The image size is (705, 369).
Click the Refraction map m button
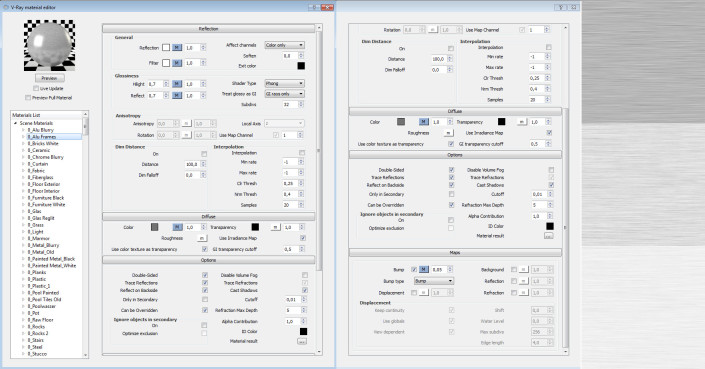pyautogui.click(x=523, y=293)
